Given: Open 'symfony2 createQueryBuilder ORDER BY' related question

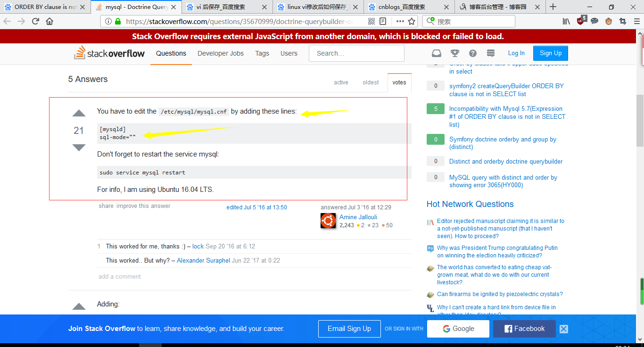Looking at the screenshot, I should [x=506, y=90].
